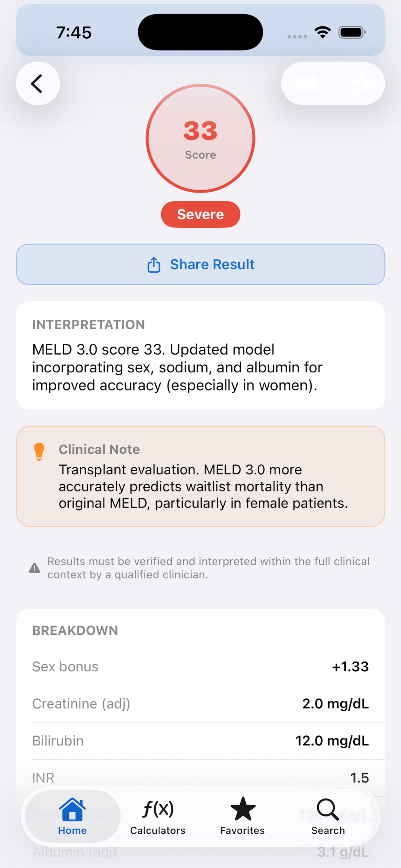The width and height of the screenshot is (401, 868).
Task: Select the Bilirubin 12.0 mg/dL row
Action: click(200, 741)
